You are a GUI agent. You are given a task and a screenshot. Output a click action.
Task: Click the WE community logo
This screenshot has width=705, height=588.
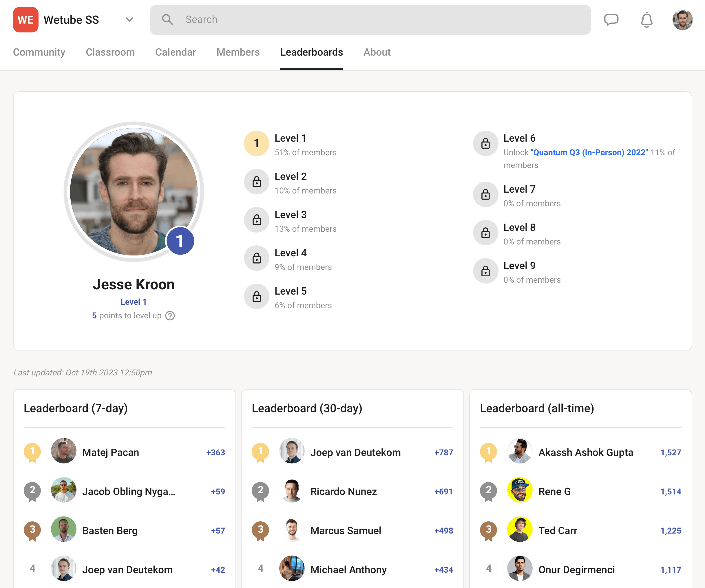click(x=25, y=19)
